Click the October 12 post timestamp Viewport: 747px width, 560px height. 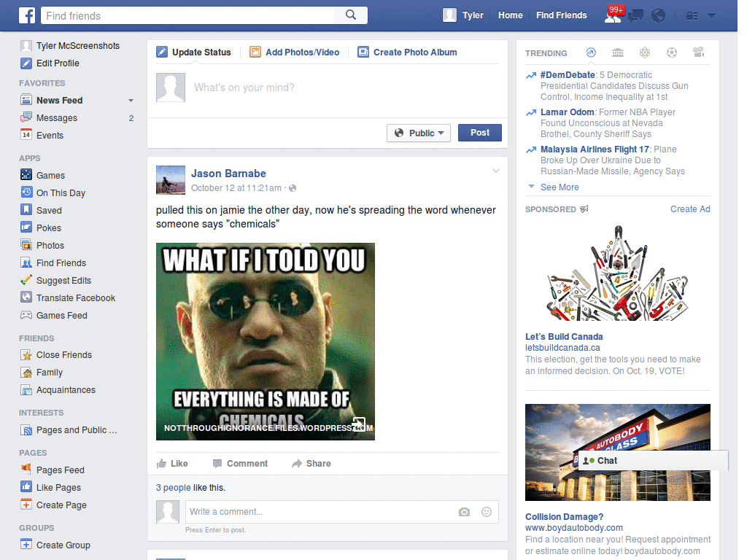point(236,188)
